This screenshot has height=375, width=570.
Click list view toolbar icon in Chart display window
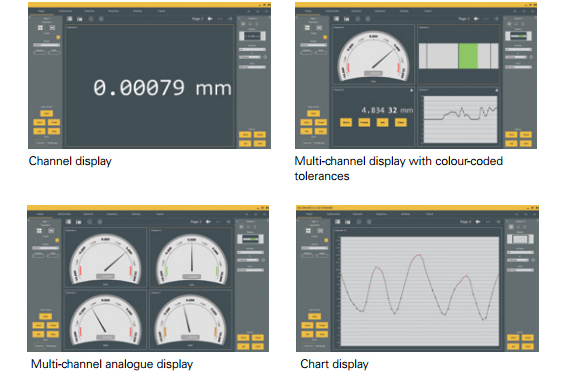tap(337, 222)
